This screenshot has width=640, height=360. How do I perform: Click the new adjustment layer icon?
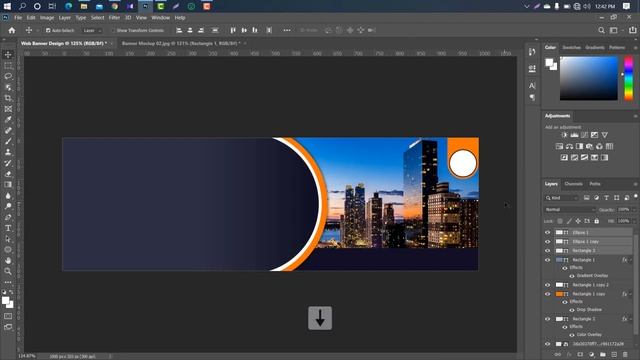[591, 354]
